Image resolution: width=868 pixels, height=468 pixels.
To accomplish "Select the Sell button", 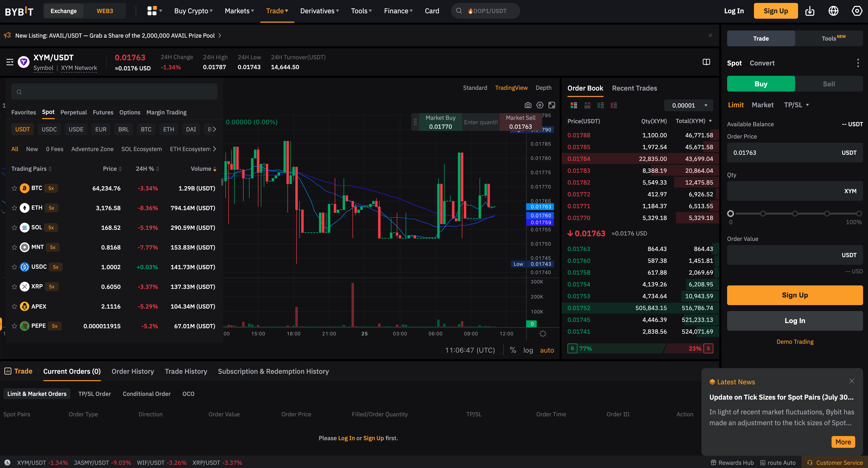I will tap(829, 84).
